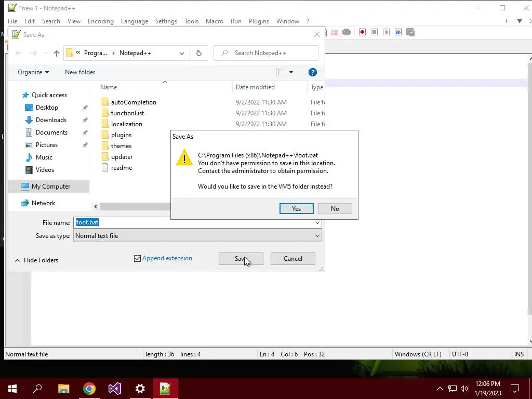532x399 pixels.
Task: Select Downloads in navigation pane
Action: (51, 120)
